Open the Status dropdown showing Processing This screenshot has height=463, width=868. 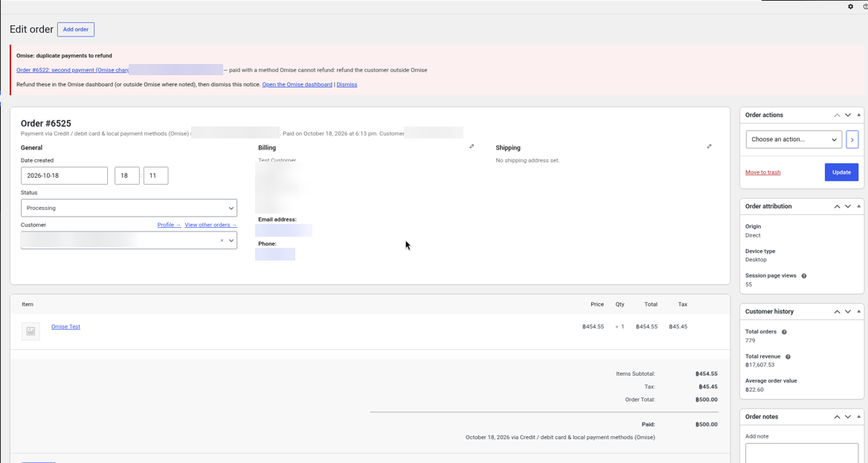[129, 208]
